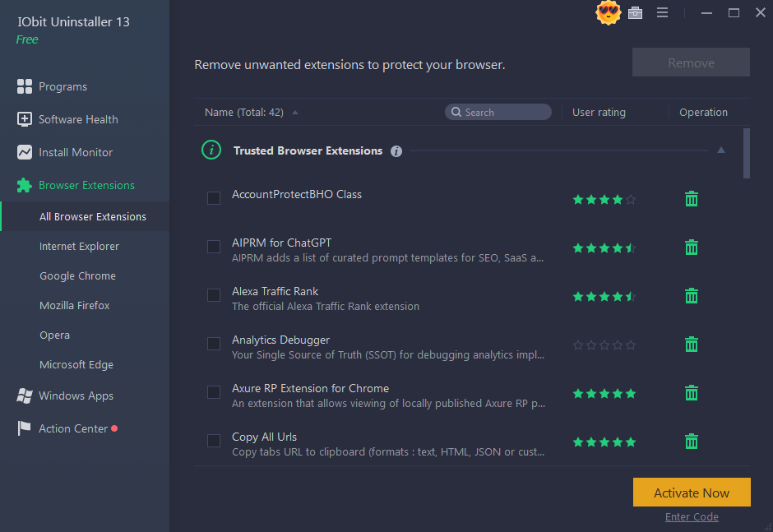Click the Trusted Browser Extensions heading

pyautogui.click(x=308, y=150)
